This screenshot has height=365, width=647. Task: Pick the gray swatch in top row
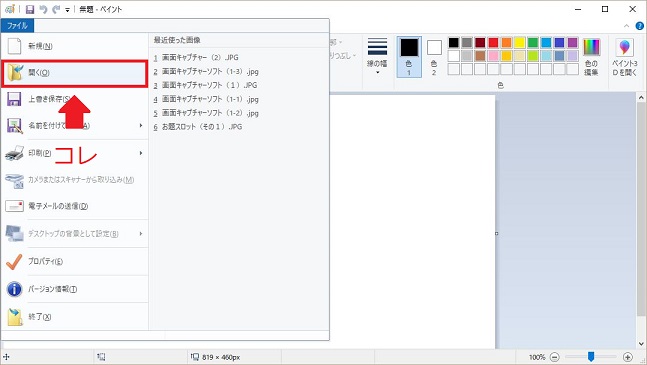pyautogui.click(x=467, y=42)
